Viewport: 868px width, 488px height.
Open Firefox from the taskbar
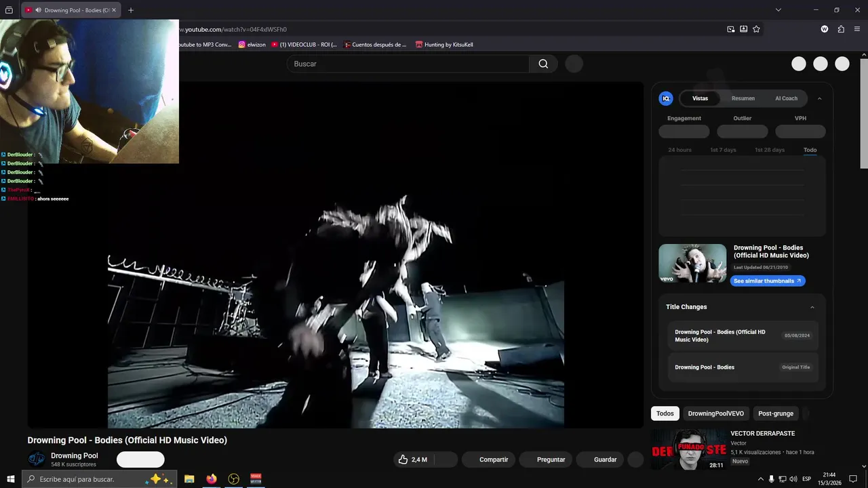click(x=212, y=479)
